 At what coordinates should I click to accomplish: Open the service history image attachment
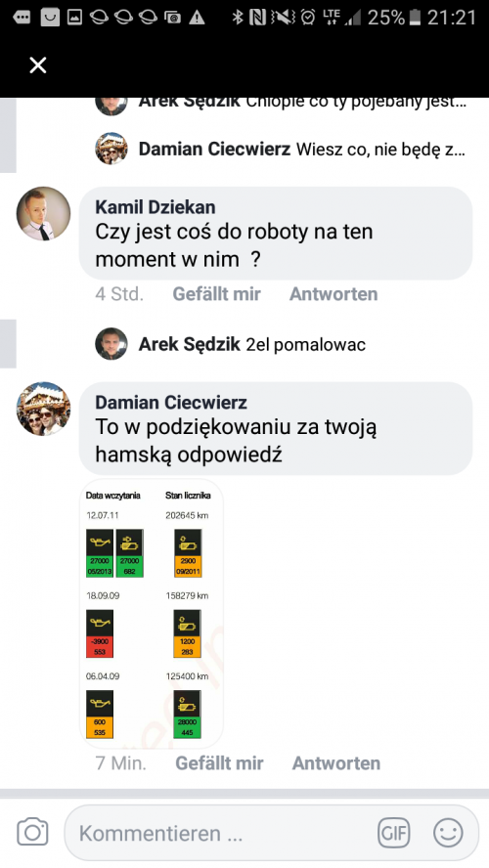(x=152, y=613)
